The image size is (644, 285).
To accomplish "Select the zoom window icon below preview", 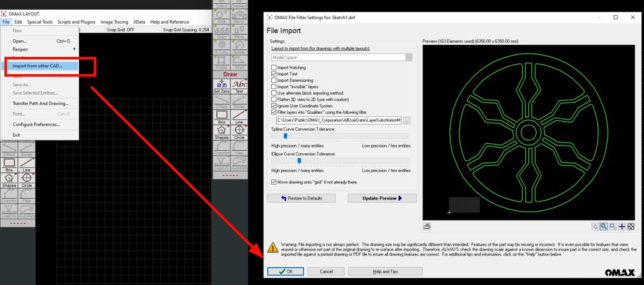I will (613, 226).
